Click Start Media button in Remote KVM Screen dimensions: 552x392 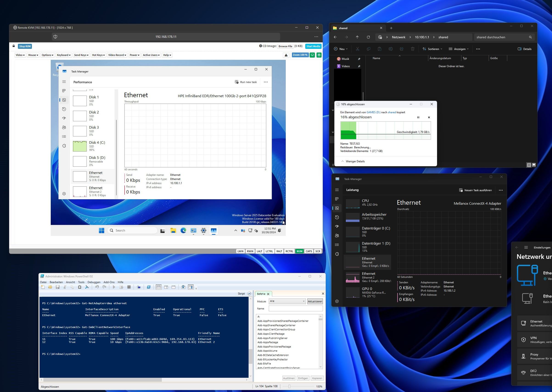point(313,46)
